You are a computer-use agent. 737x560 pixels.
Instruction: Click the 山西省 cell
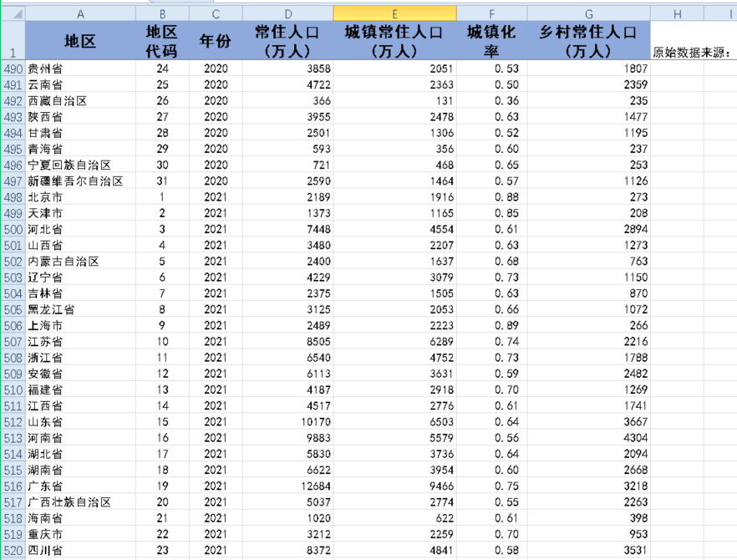(x=80, y=245)
